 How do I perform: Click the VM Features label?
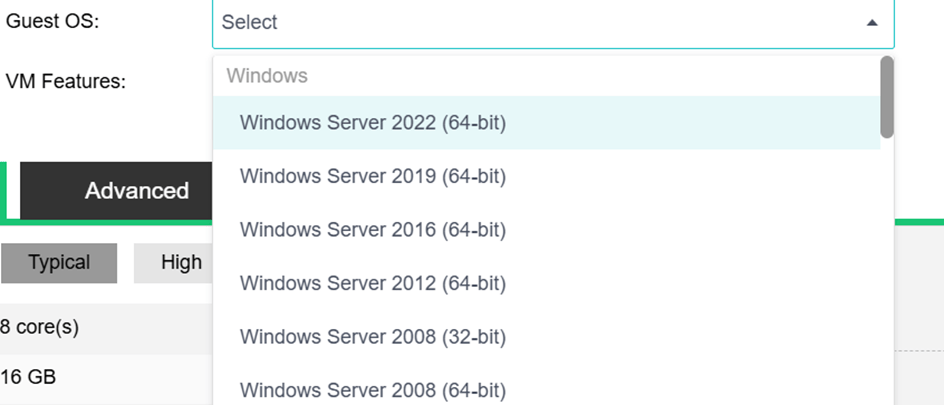click(66, 82)
